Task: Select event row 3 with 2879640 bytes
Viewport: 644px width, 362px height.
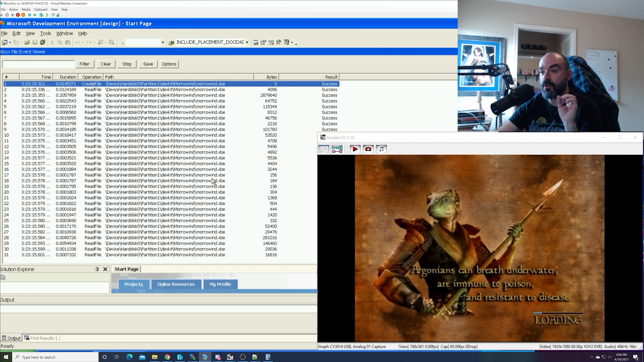Action: [165, 95]
